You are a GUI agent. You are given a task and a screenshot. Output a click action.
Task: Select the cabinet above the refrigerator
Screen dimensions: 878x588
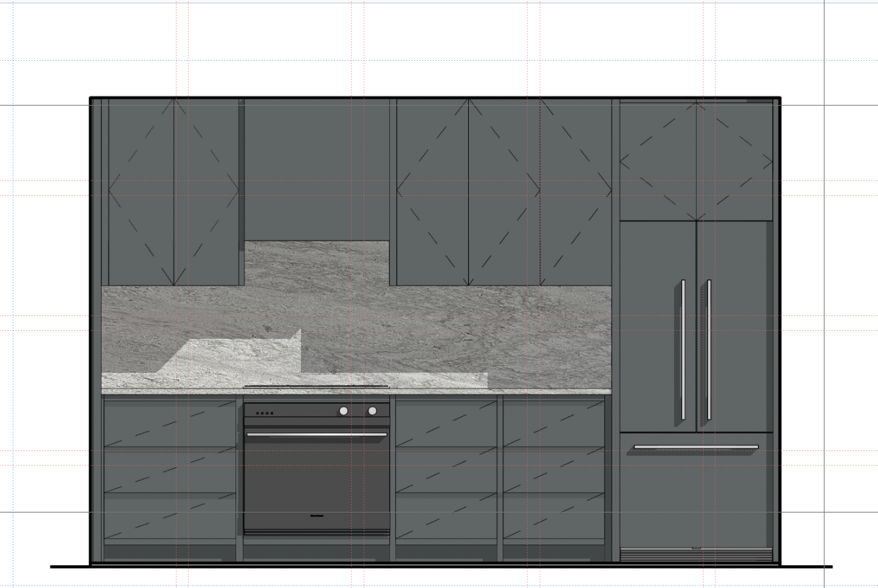(696, 161)
